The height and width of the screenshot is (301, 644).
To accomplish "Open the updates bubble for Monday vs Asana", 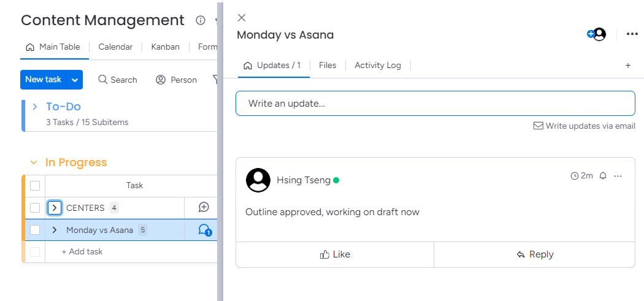I will tap(204, 230).
